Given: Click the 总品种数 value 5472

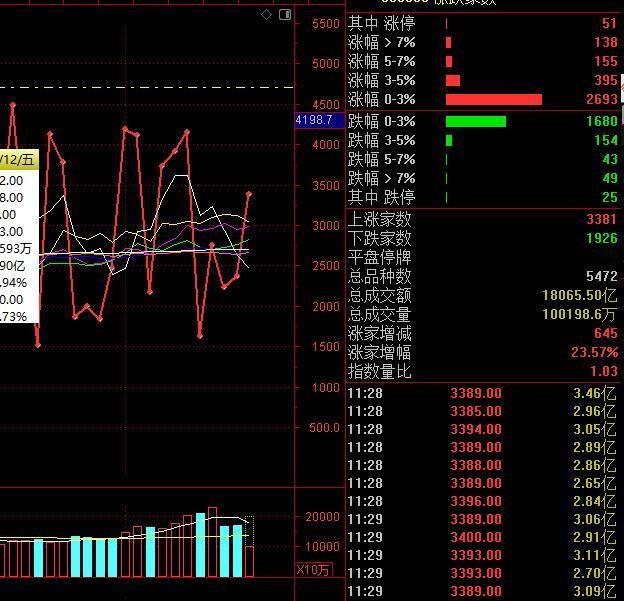Looking at the screenshot, I should pyautogui.click(x=602, y=276).
